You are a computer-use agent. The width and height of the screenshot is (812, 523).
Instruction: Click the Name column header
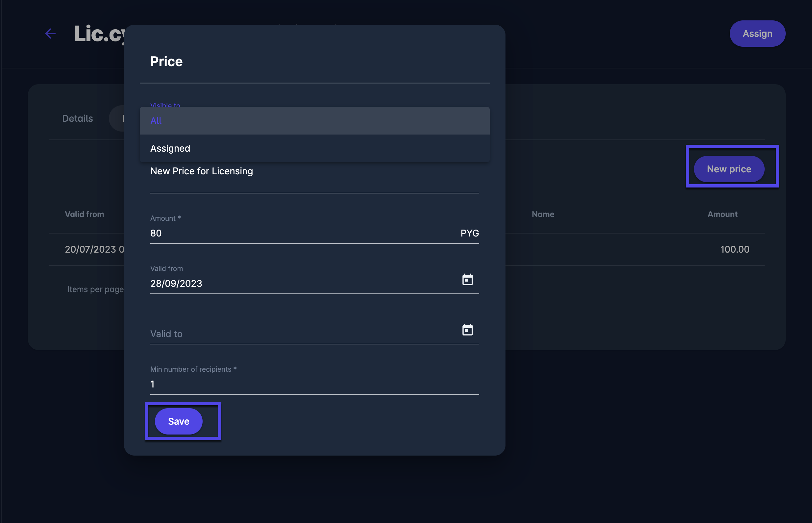[543, 214]
